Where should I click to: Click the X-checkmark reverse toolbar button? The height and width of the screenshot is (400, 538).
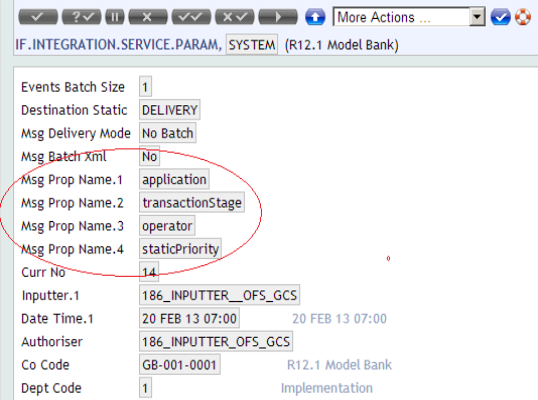tap(235, 17)
